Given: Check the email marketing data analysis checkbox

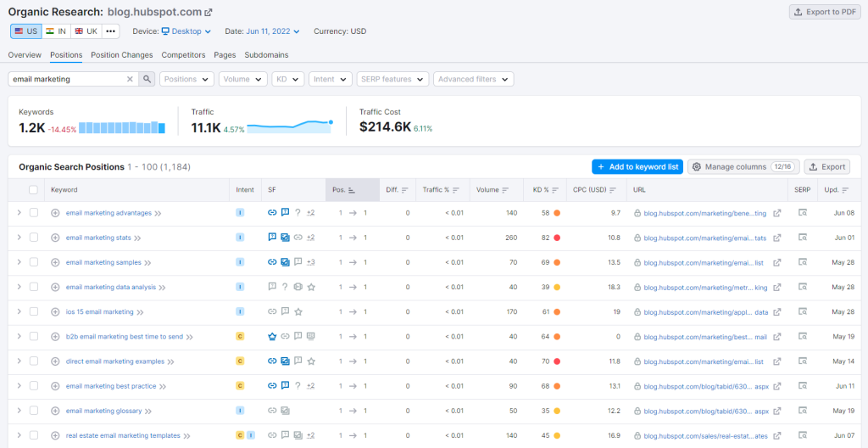Looking at the screenshot, I should click(34, 287).
